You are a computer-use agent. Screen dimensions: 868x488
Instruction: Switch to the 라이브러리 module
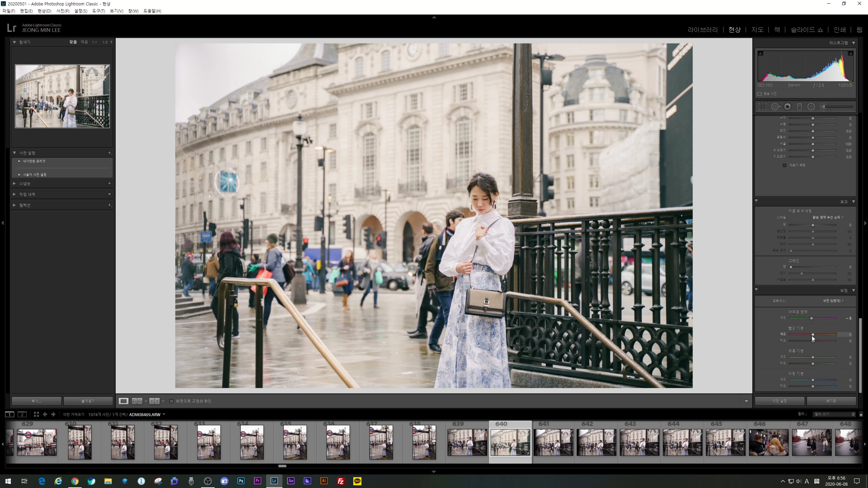703,30
